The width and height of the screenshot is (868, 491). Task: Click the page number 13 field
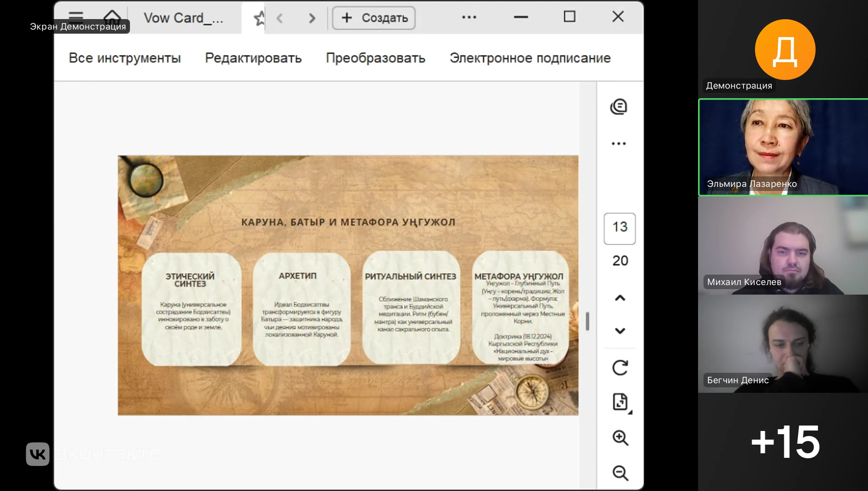coord(619,228)
